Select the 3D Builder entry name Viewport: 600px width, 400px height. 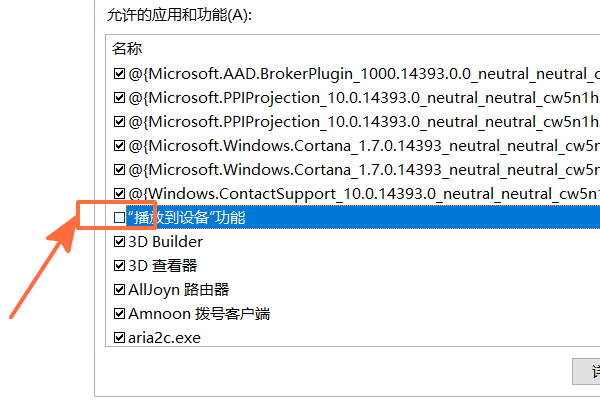pyautogui.click(x=165, y=241)
